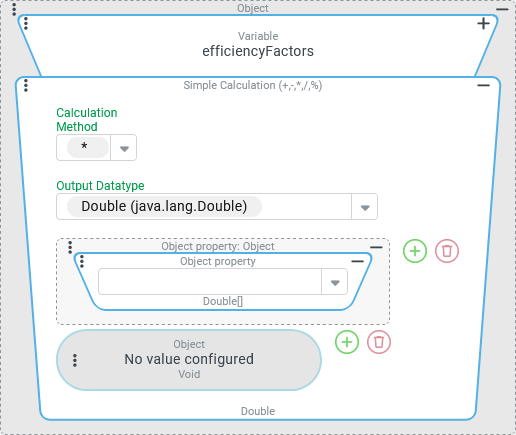Open the Output Datatype dropdown arrow
The height and width of the screenshot is (435, 516).
click(x=365, y=207)
